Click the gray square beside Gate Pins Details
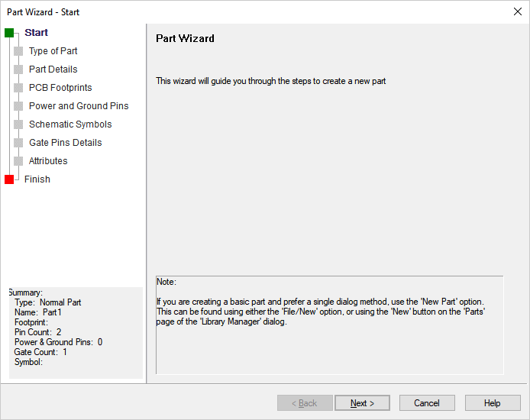 tap(18, 143)
